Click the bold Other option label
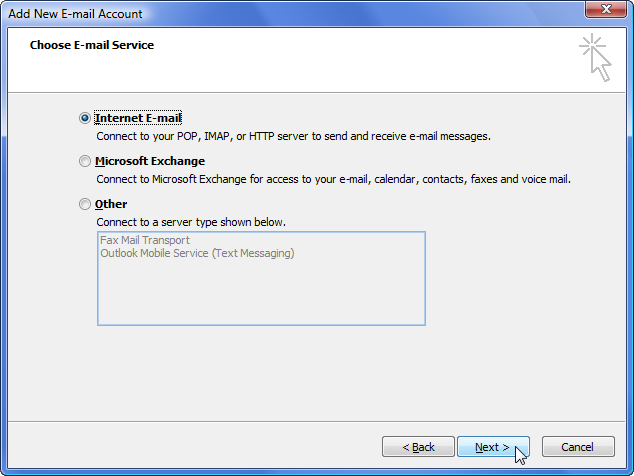Viewport: 634px width, 476px height. 111,204
